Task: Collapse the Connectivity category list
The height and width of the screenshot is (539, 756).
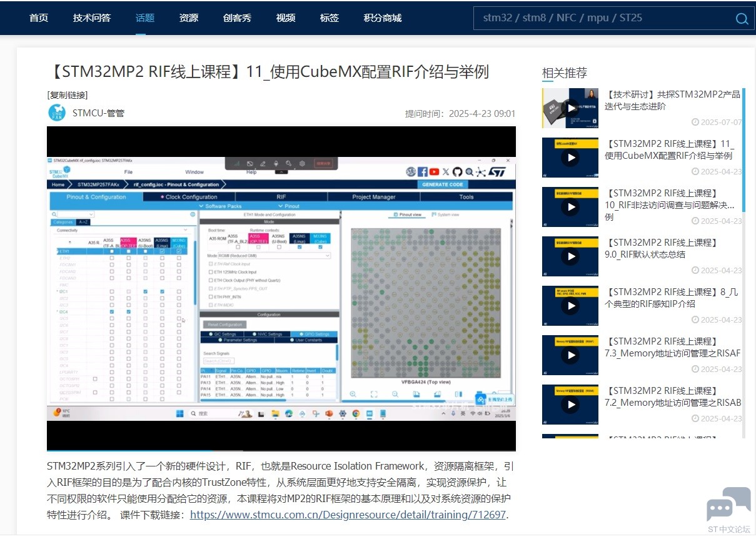Action: tap(186, 230)
